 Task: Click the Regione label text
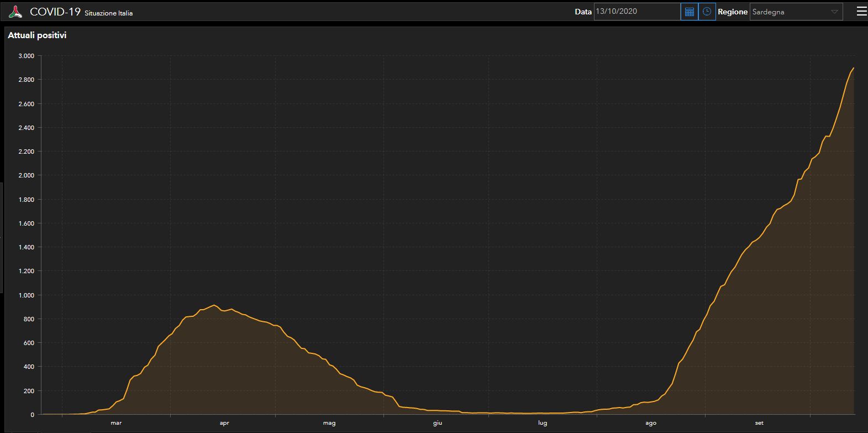(x=732, y=12)
